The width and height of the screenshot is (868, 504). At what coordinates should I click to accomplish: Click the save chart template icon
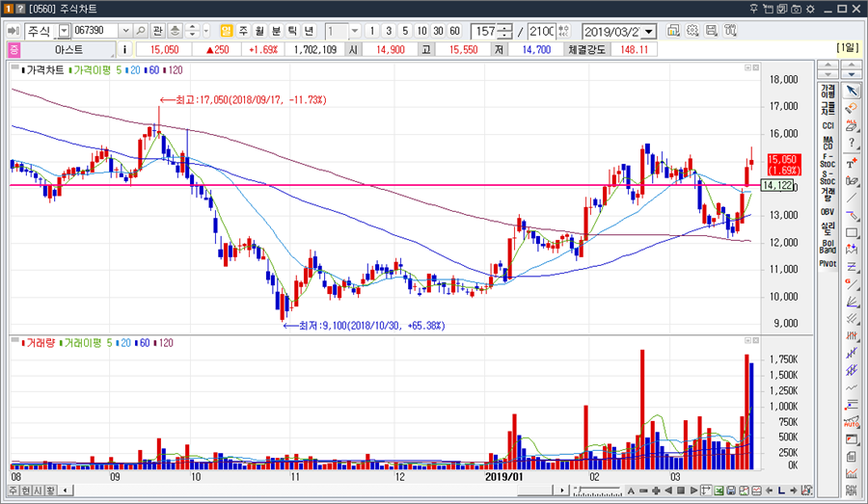(712, 31)
